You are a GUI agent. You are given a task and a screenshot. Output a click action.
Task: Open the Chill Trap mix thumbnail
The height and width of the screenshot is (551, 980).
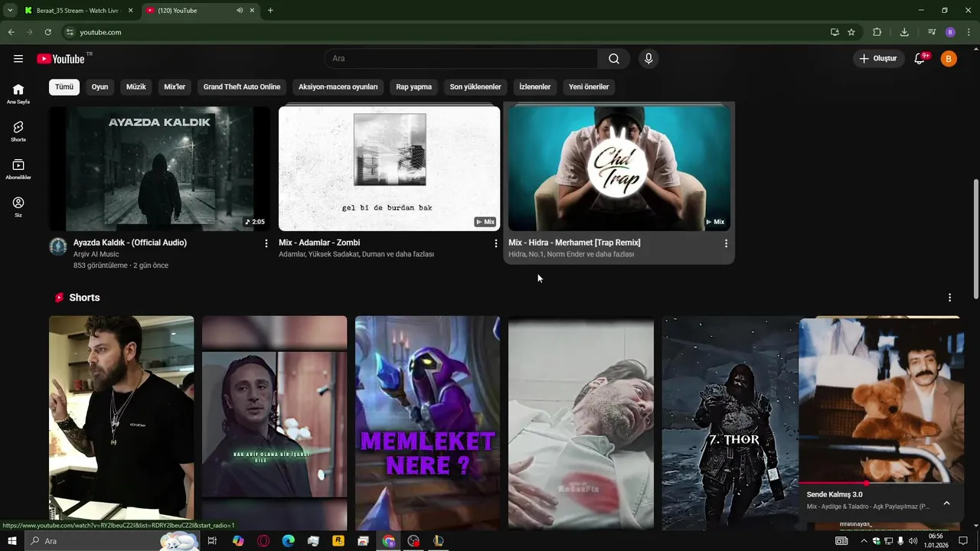click(x=619, y=168)
